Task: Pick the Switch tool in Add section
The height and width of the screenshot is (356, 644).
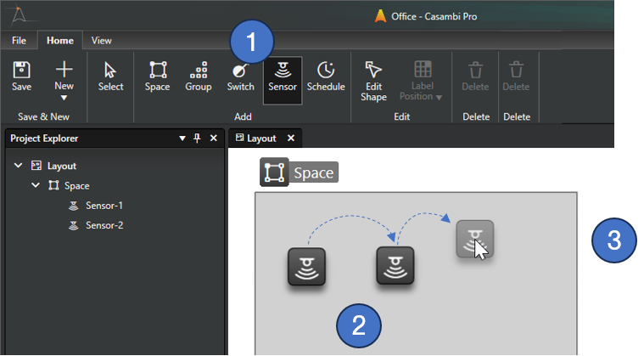Action: (x=241, y=76)
